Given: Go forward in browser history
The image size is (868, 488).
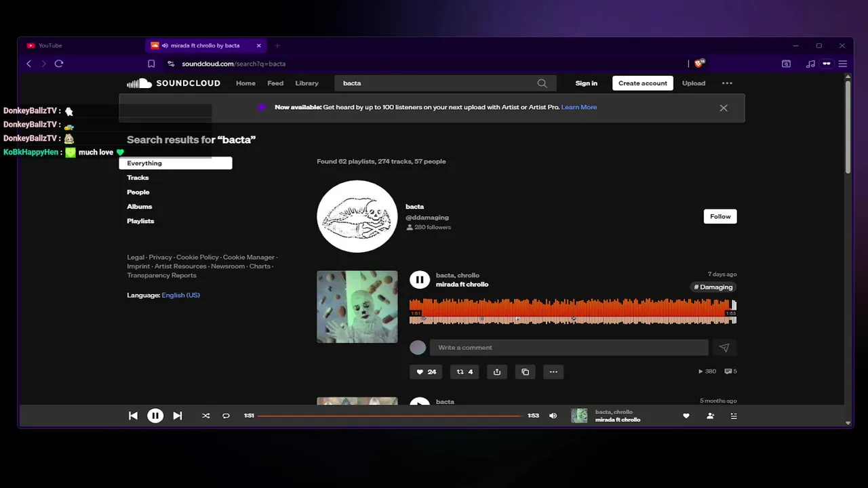Looking at the screenshot, I should point(43,64).
